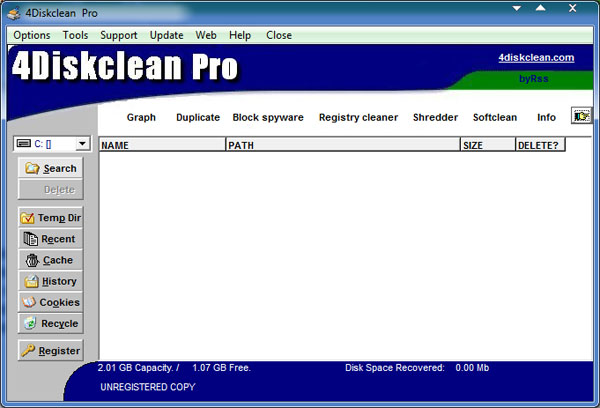
Task: Open Block spyware tool
Action: (268, 118)
